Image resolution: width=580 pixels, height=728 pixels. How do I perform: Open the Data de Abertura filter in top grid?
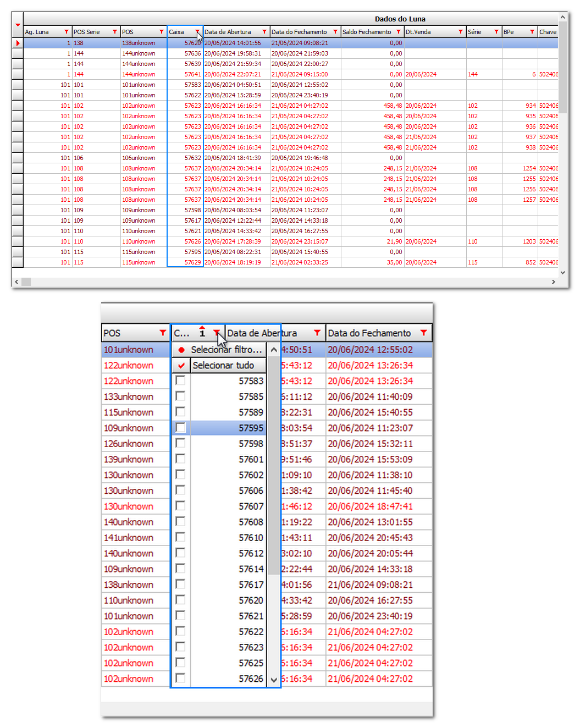pos(264,32)
